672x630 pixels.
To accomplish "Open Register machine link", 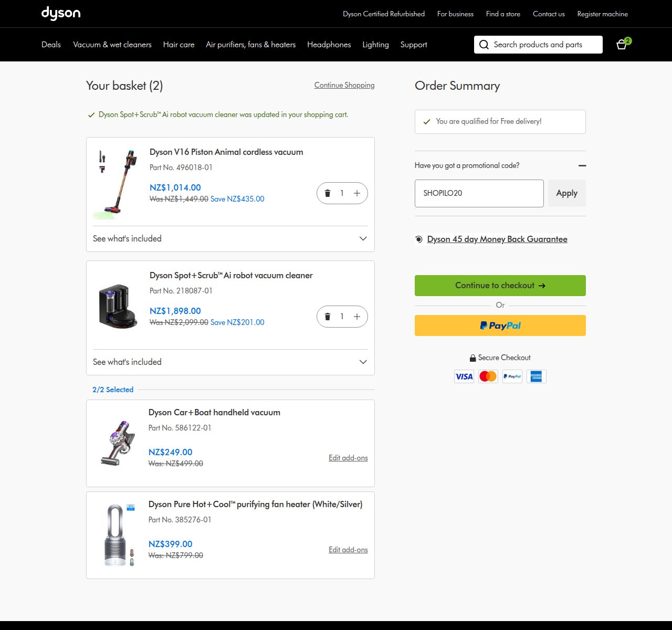I will [603, 14].
